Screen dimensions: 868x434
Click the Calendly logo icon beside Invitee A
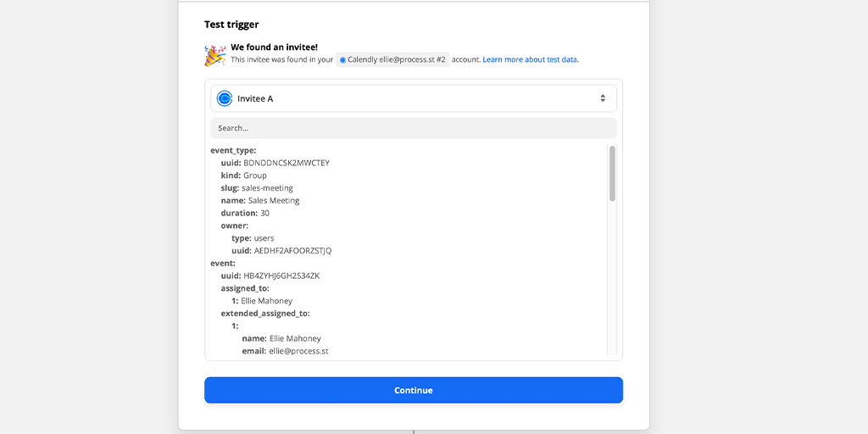point(224,98)
